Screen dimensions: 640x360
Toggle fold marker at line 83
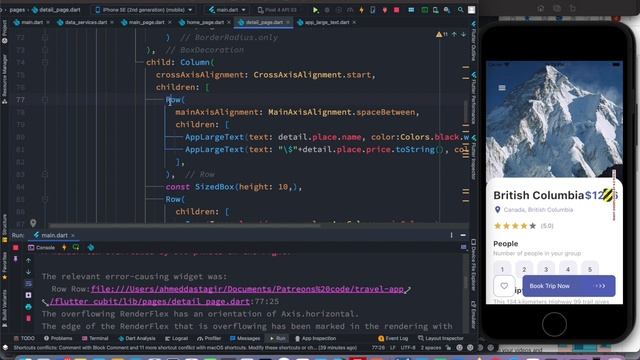(x=45, y=174)
